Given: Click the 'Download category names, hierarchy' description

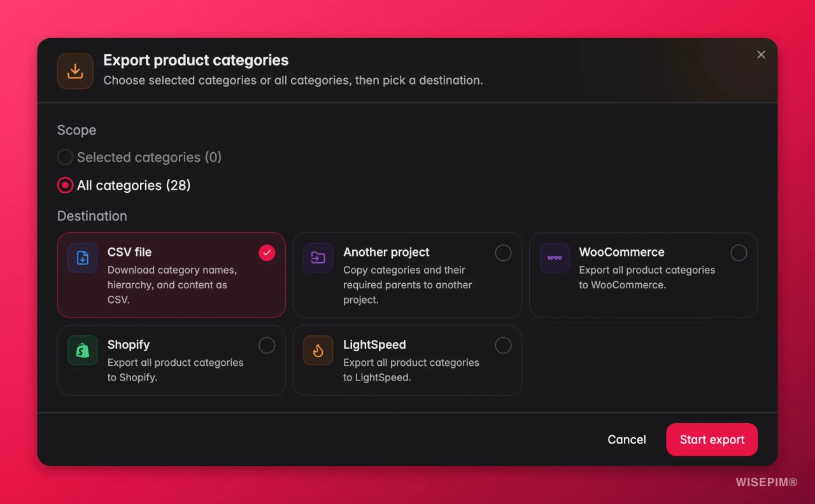Looking at the screenshot, I should tap(172, 284).
